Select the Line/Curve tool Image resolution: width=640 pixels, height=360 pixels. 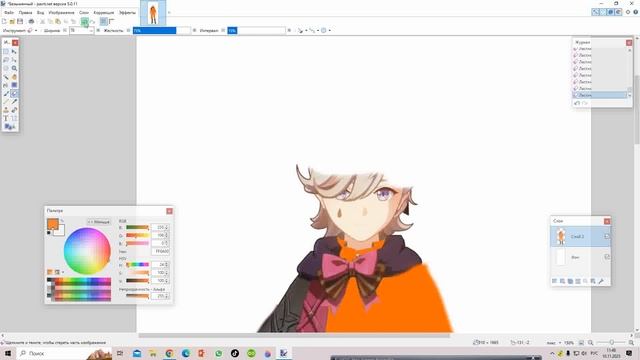click(x=14, y=118)
